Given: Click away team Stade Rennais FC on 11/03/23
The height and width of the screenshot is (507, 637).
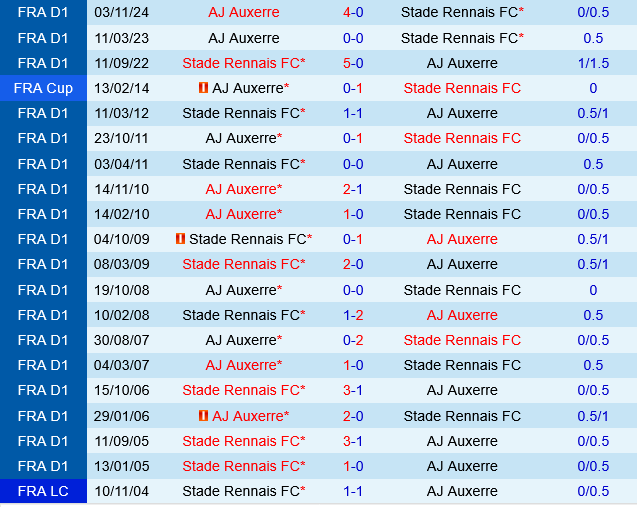Looking at the screenshot, I should (461, 38).
